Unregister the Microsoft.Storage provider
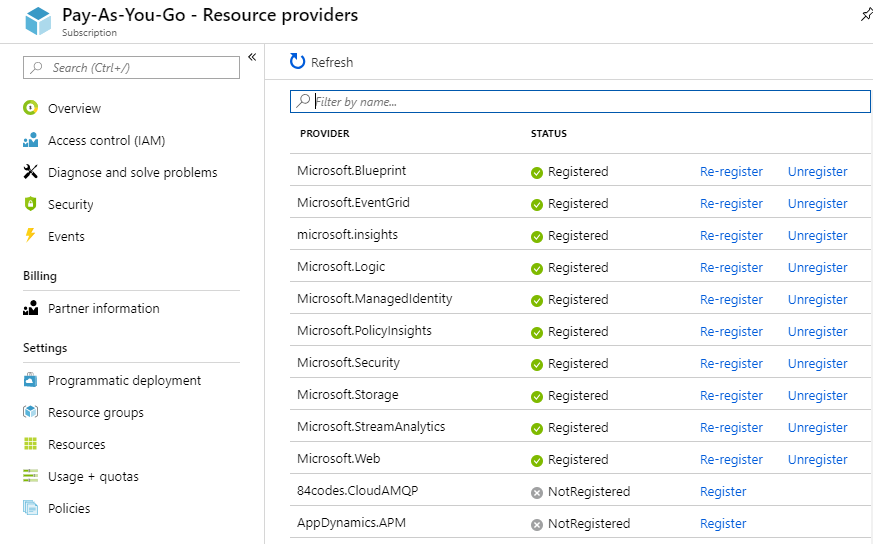 817,396
